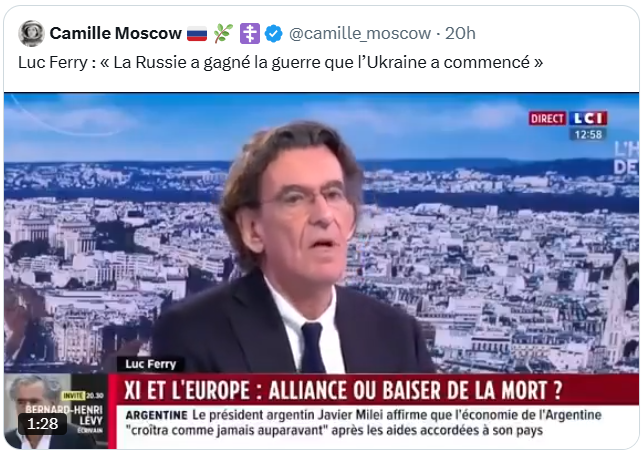Click the purple orthodox cross emoji
644x454 pixels.
pyautogui.click(x=250, y=33)
